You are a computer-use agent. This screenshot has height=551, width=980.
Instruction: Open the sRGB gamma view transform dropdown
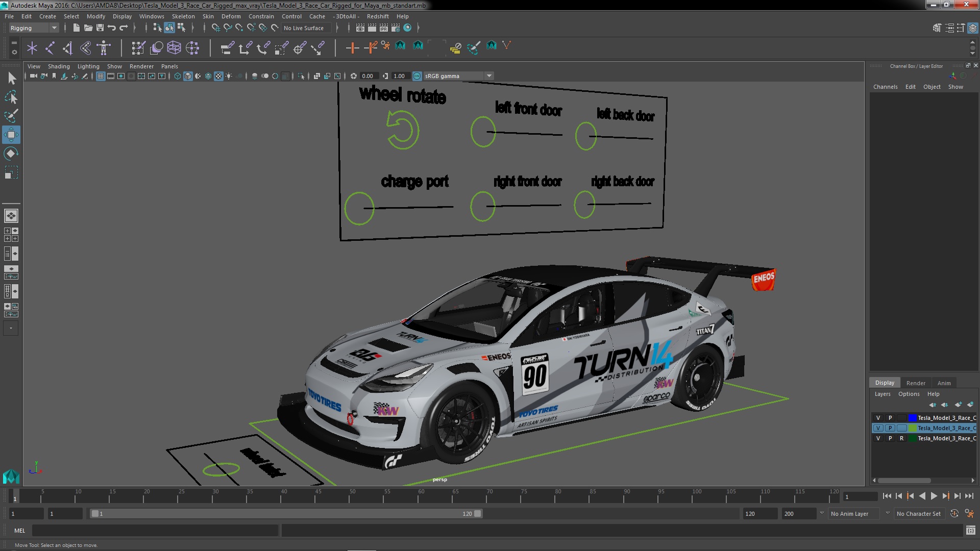pos(458,76)
